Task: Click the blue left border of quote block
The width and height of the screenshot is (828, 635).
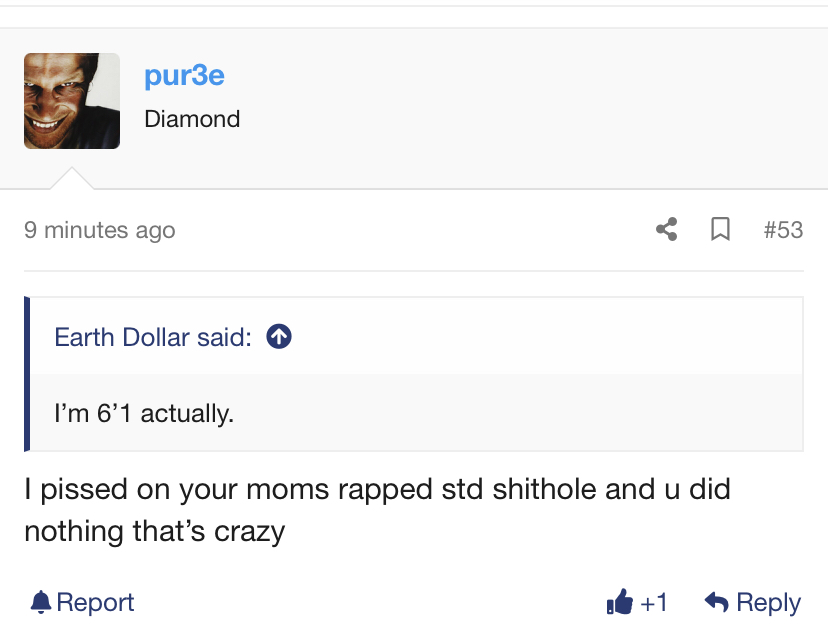Action: click(27, 374)
